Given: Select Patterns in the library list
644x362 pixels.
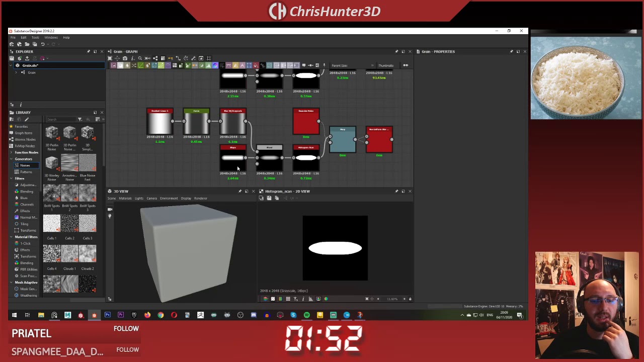Looking at the screenshot, I should [26, 172].
